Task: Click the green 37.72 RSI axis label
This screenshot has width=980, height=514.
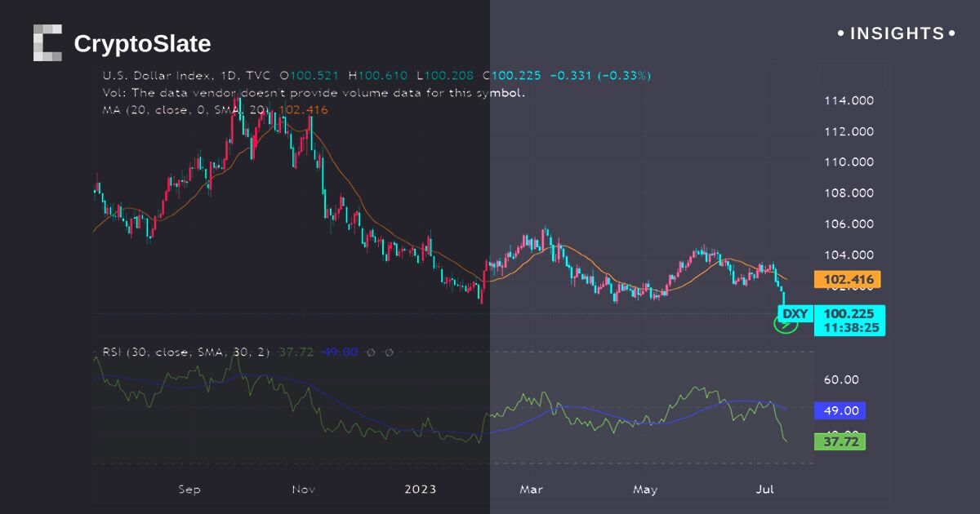Action: click(x=840, y=441)
